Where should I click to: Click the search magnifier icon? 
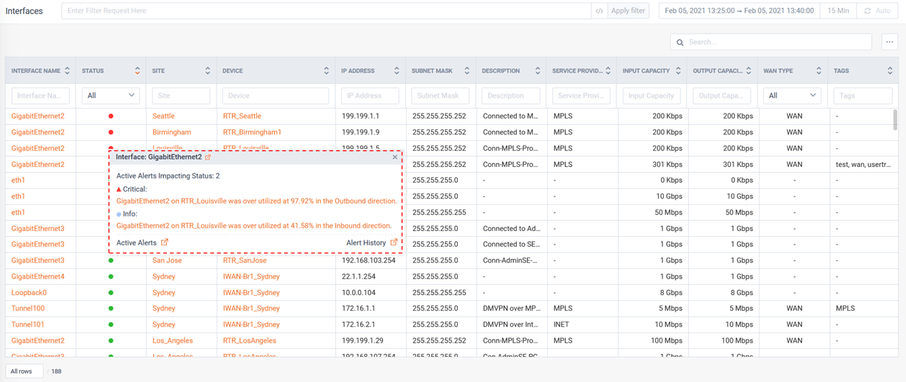point(680,42)
